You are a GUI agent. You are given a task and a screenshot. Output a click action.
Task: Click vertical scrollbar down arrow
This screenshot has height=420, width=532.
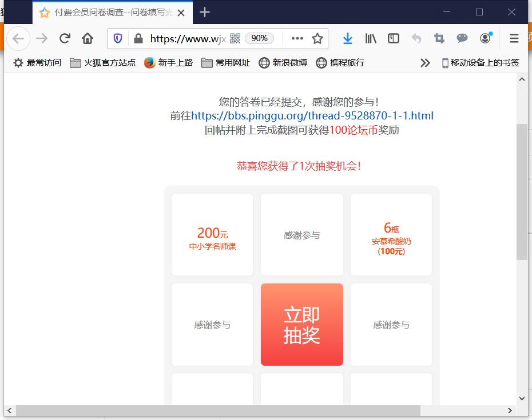[x=522, y=398]
